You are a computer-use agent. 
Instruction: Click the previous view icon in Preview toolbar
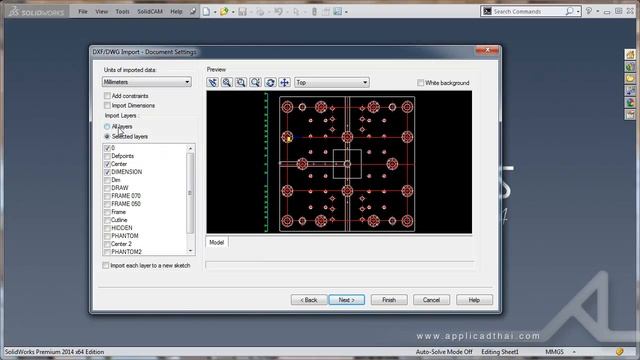click(x=212, y=82)
